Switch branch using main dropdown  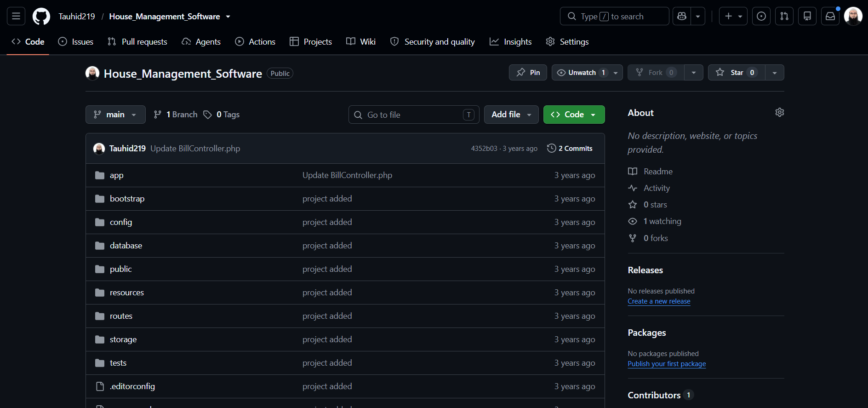tap(115, 115)
